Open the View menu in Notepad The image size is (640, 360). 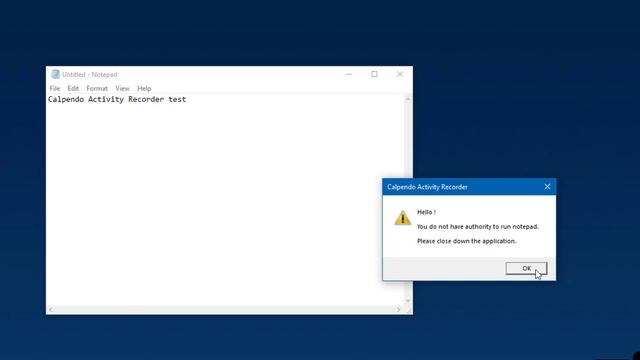122,88
